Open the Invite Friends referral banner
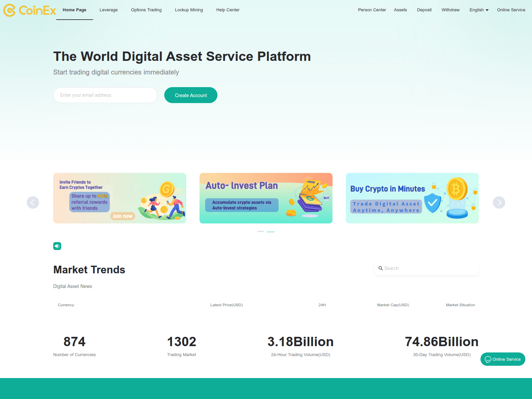Viewport: 532px width, 399px height. click(120, 198)
